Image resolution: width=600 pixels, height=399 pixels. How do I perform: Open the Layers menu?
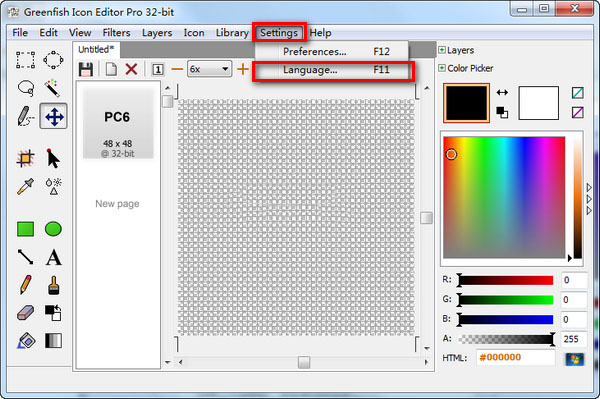click(157, 33)
